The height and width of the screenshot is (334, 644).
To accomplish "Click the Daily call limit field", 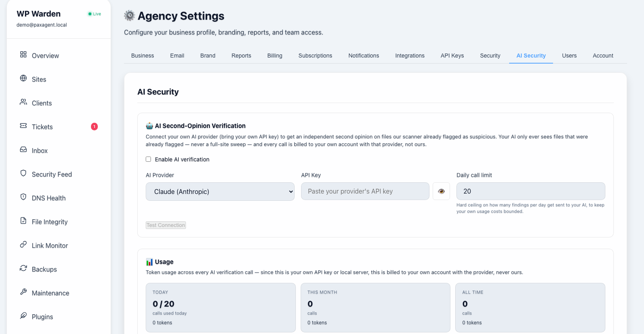I will tap(530, 191).
